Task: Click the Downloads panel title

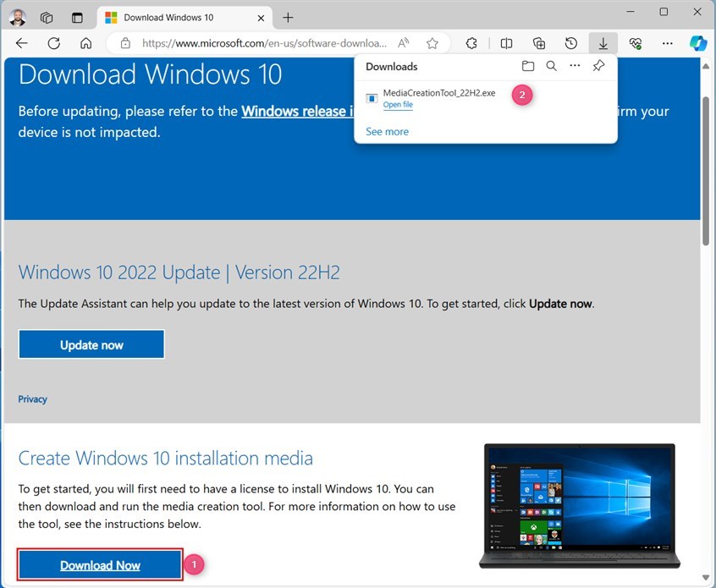Action: point(391,67)
